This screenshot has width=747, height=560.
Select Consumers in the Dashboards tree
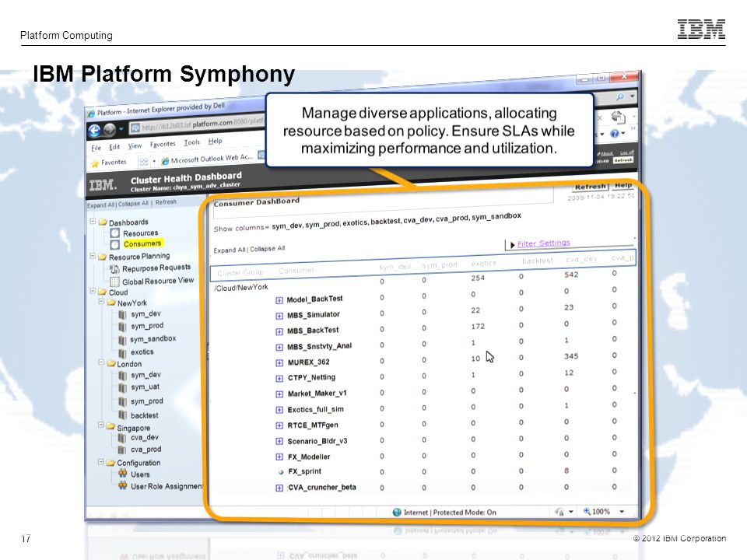142,243
